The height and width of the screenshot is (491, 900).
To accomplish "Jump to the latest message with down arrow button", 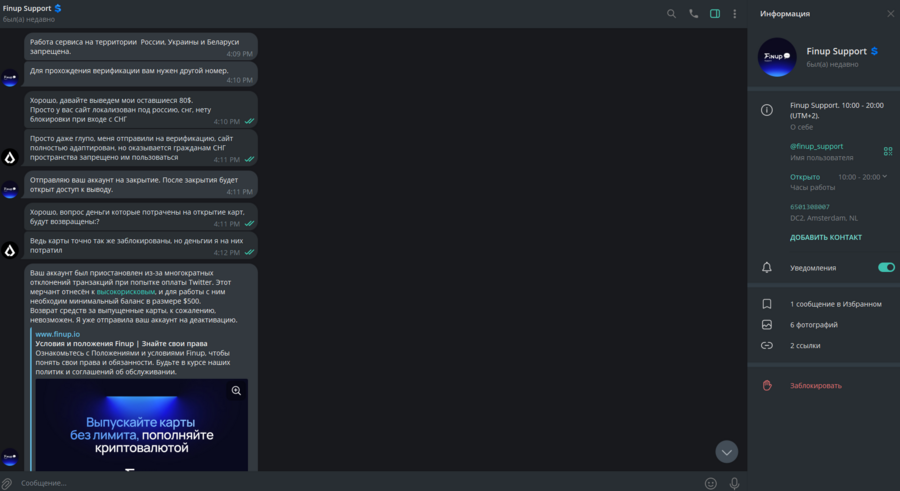I will [727, 452].
